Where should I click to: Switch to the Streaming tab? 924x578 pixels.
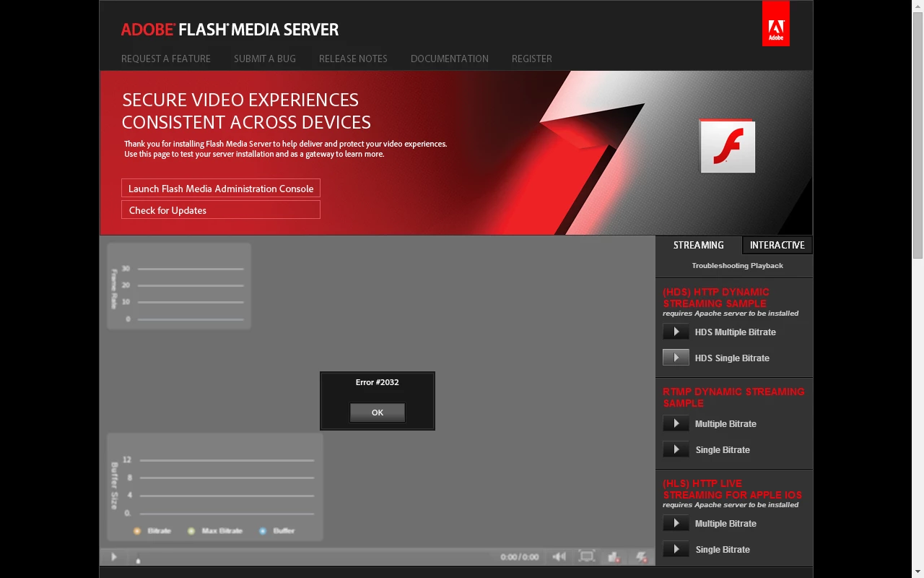click(x=699, y=245)
